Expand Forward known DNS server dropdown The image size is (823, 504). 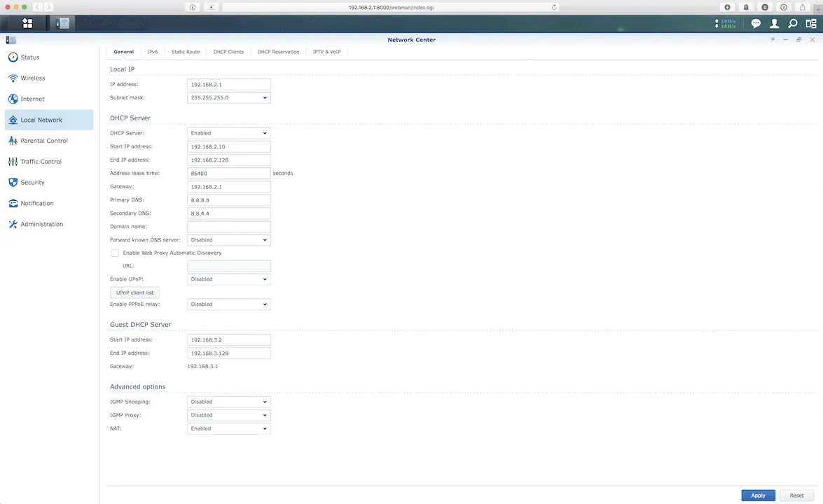(229, 240)
